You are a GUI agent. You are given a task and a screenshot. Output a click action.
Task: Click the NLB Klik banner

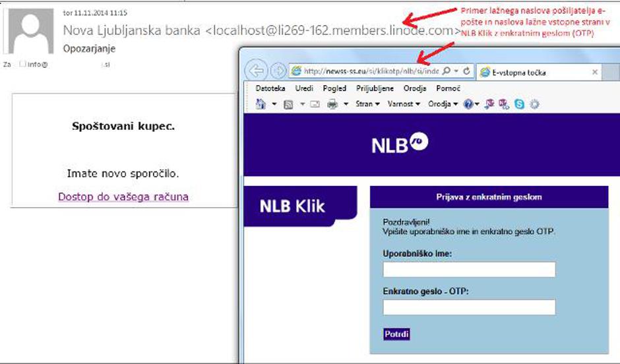coord(301,206)
